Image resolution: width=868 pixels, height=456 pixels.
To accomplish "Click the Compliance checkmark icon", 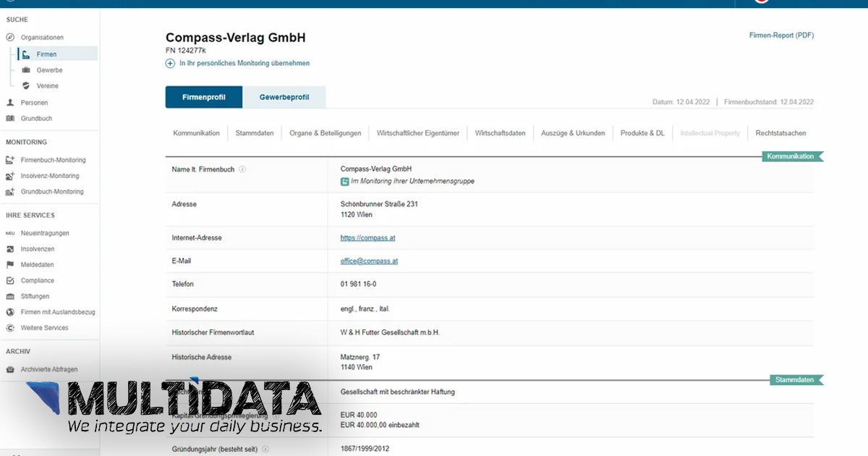I will (10, 281).
